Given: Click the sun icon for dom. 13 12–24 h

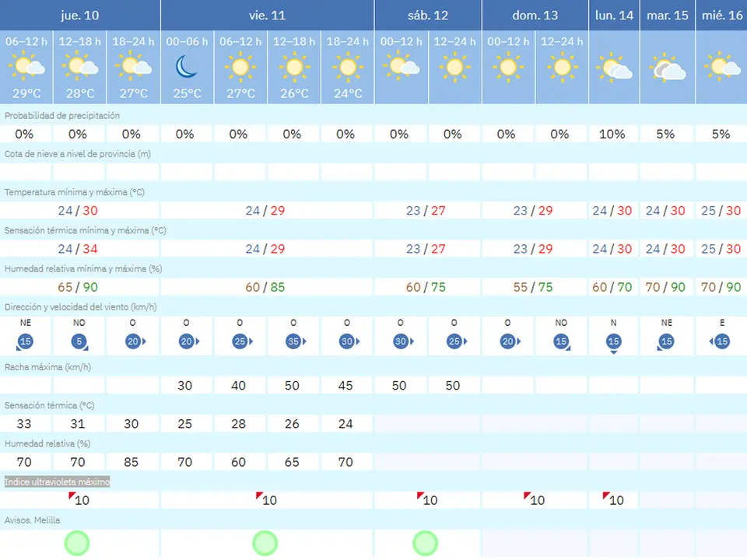Looking at the screenshot, I should pos(562,68).
